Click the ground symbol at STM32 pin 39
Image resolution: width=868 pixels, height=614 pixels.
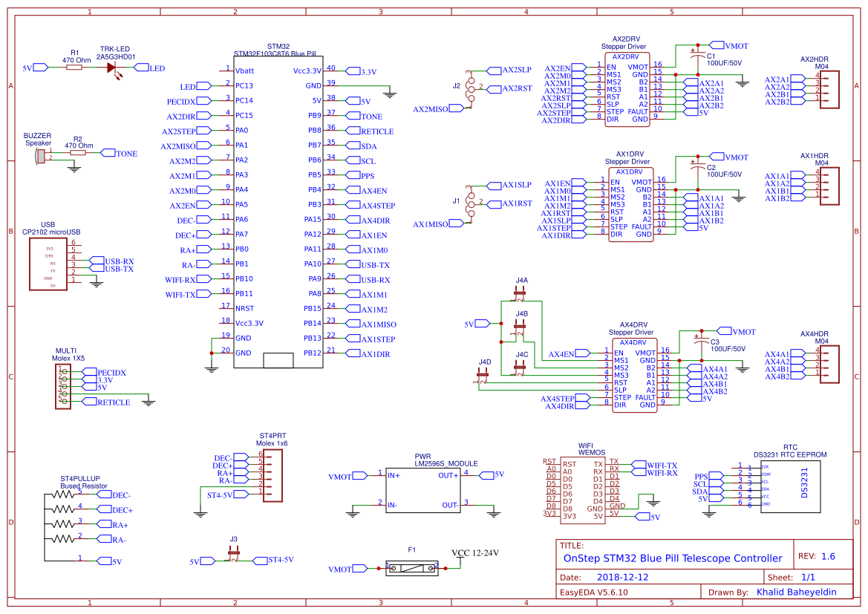[390, 94]
